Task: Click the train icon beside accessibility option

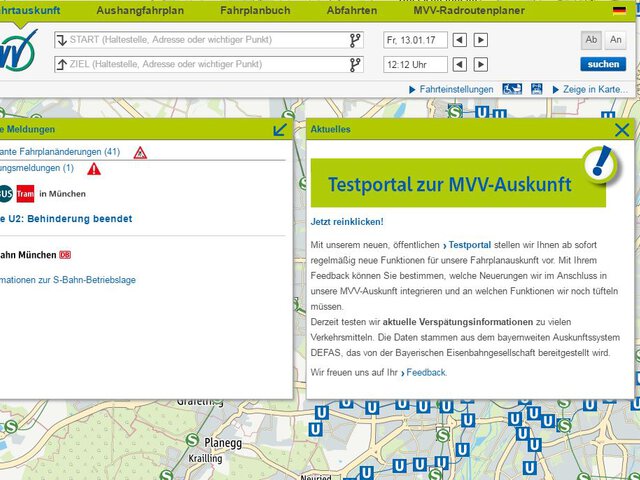Action: tap(537, 89)
